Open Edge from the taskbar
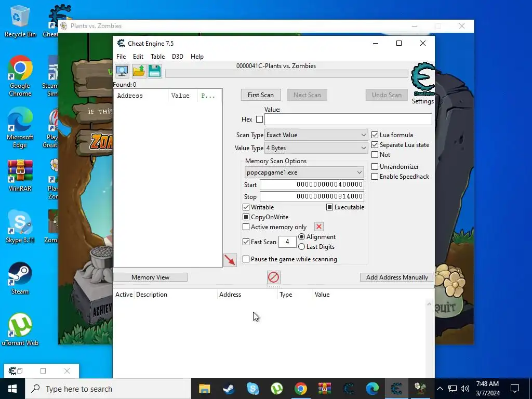Viewport: 532px width, 399px height. click(x=372, y=389)
